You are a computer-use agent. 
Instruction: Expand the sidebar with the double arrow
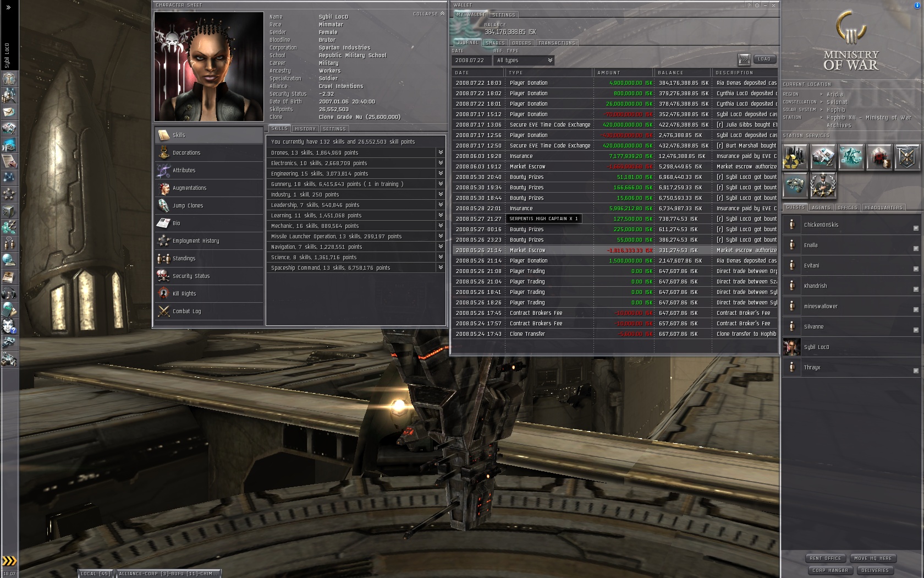pyautogui.click(x=8, y=7)
